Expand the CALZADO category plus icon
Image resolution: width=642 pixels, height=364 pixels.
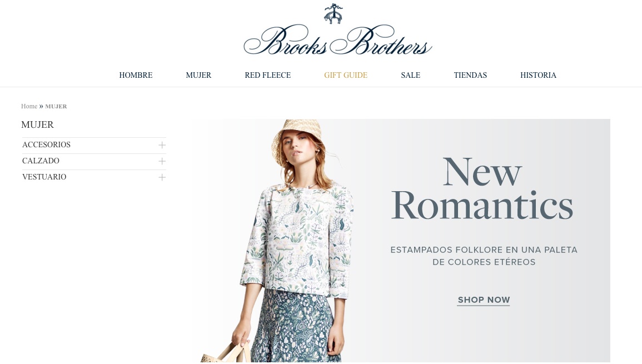(x=162, y=161)
